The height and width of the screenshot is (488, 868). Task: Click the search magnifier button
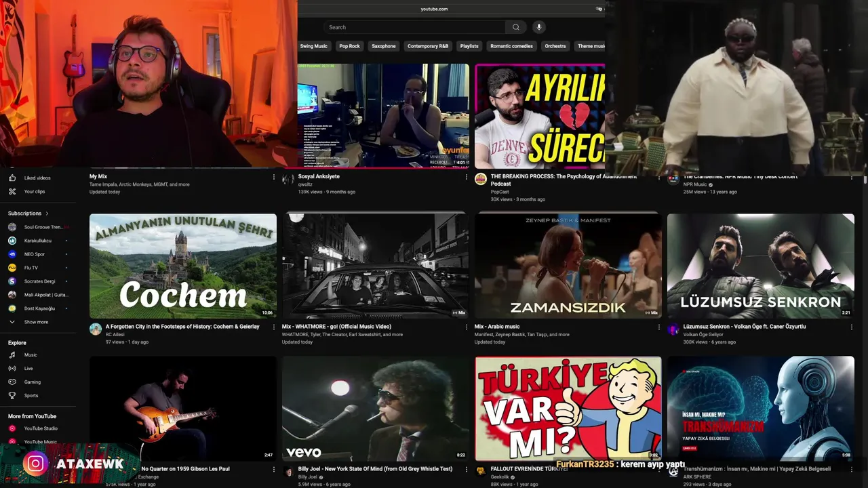click(x=516, y=27)
